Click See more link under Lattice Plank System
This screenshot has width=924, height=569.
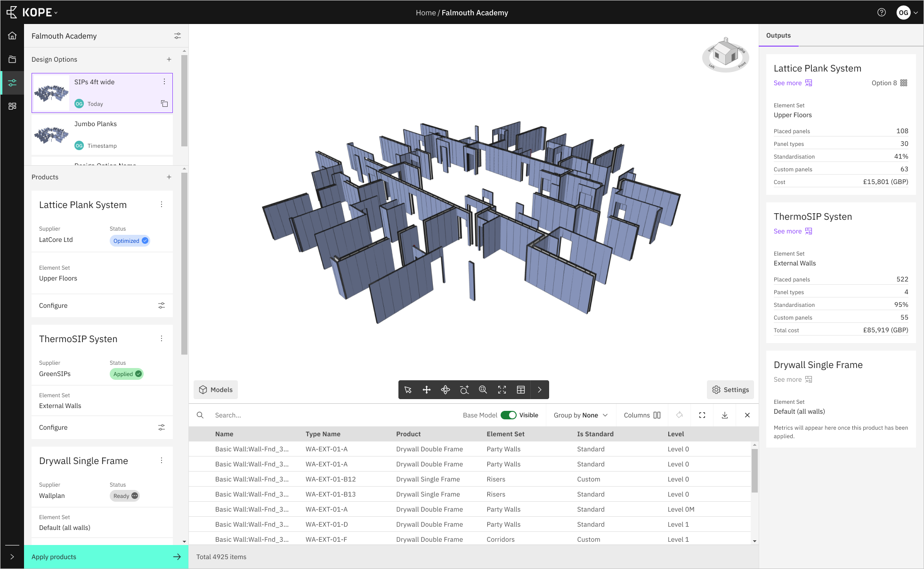point(787,82)
